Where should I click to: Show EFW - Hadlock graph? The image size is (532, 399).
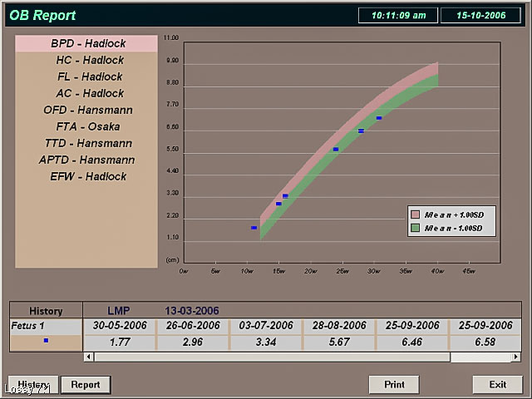coord(86,176)
